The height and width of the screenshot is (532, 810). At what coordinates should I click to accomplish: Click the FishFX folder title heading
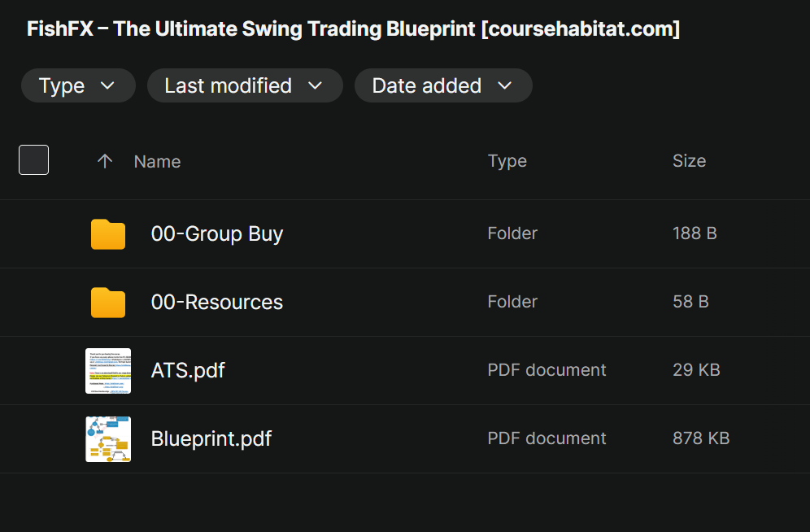click(x=353, y=29)
